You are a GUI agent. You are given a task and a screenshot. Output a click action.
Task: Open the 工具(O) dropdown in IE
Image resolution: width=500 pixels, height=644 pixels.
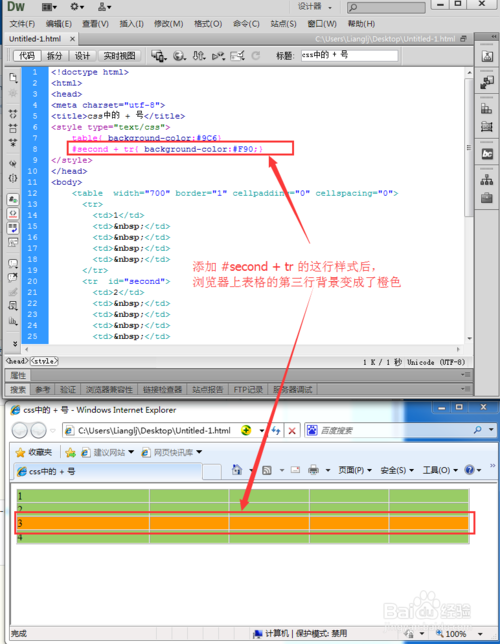pos(440,470)
